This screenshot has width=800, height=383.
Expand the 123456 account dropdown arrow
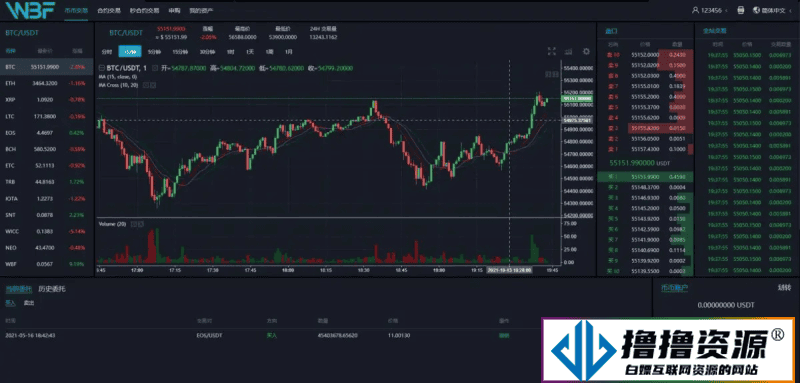(x=727, y=10)
